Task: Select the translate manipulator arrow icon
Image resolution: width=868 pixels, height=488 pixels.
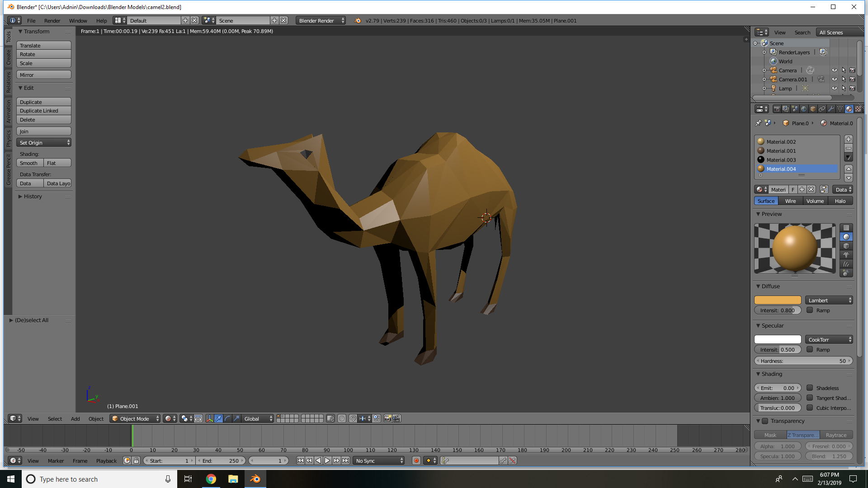Action: pyautogui.click(x=218, y=418)
